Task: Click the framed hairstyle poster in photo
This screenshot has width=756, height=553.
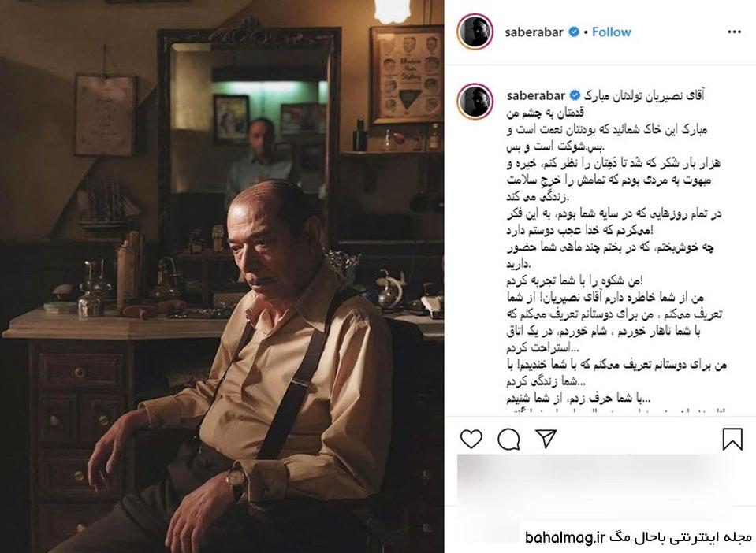Action: tap(407, 74)
